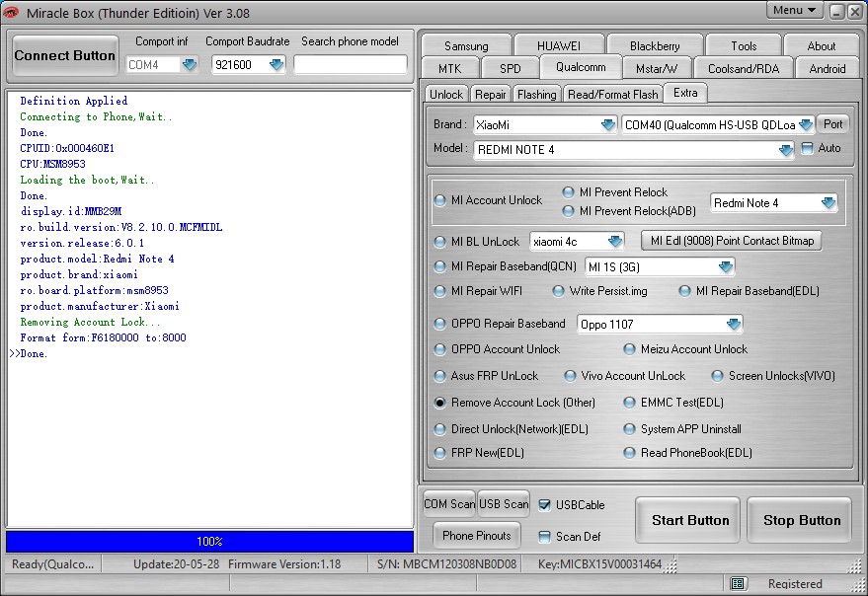The height and width of the screenshot is (596, 868).
Task: Select Write Persist.img radio option
Action: 558,291
